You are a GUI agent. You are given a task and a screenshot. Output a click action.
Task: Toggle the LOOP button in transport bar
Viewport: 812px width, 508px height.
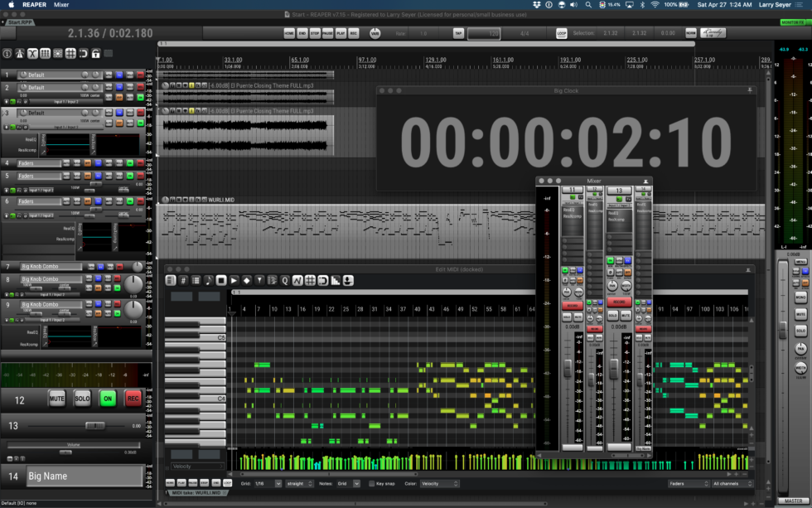[561, 33]
